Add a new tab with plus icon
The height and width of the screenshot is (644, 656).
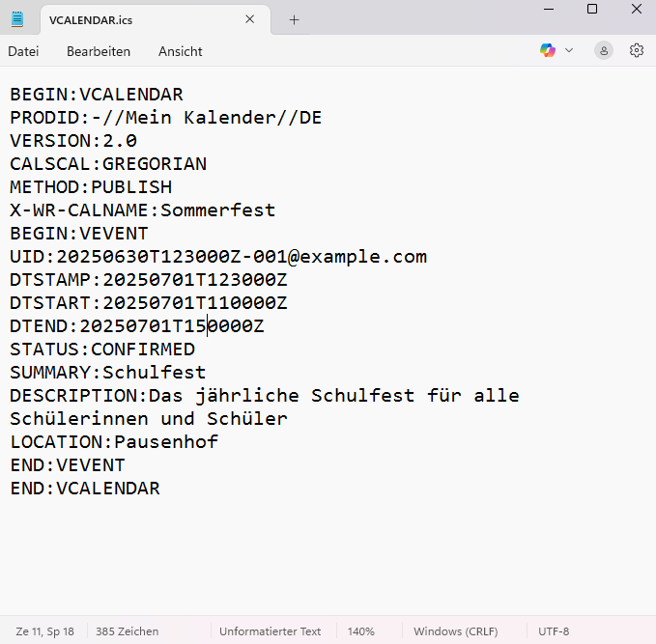pyautogui.click(x=295, y=19)
